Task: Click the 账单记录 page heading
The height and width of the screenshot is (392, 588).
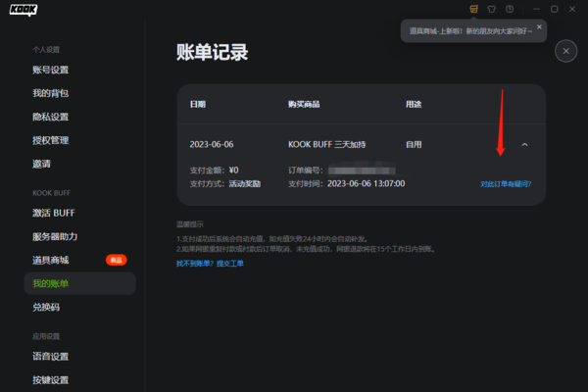Action: pos(213,52)
